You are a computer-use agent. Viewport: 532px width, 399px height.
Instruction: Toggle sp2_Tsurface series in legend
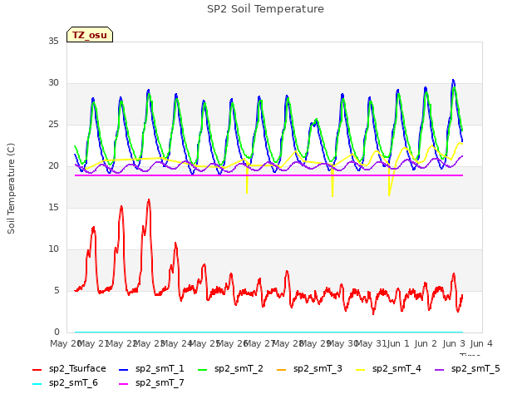[69, 369]
